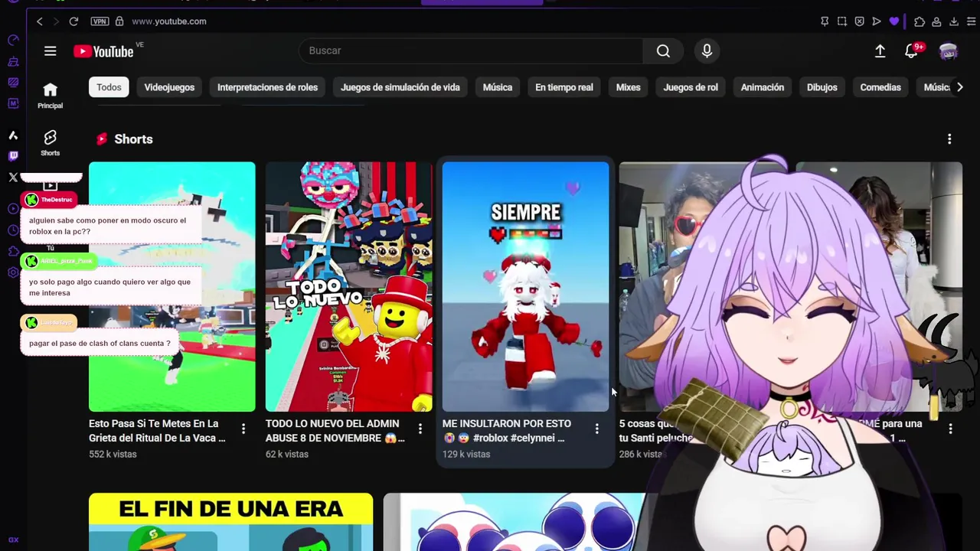Open the extensions puzzle piece icon
980x551 pixels.
920,21
